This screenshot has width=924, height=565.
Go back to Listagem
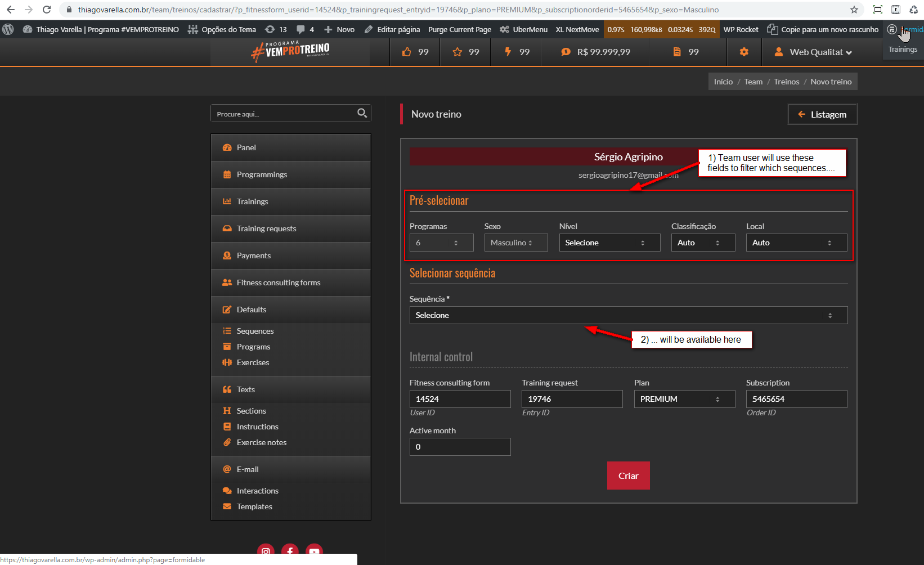tap(822, 114)
